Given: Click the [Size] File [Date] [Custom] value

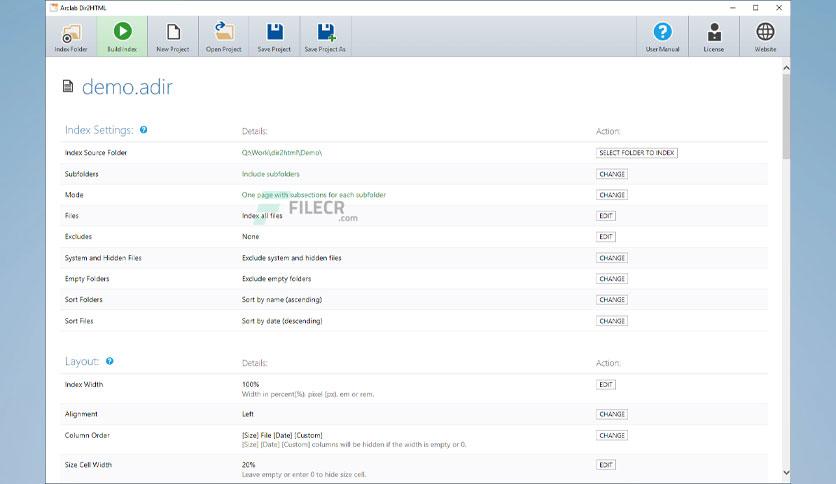Looking at the screenshot, I should point(282,435).
